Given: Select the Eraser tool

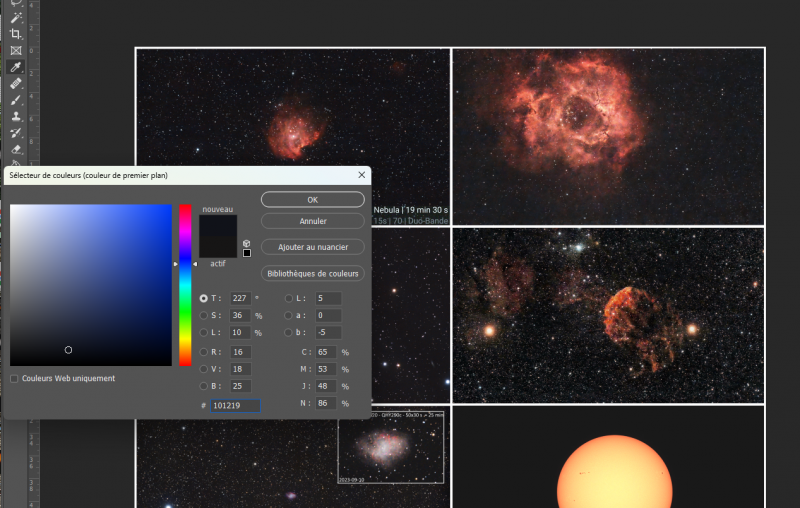Looking at the screenshot, I should pos(16,149).
